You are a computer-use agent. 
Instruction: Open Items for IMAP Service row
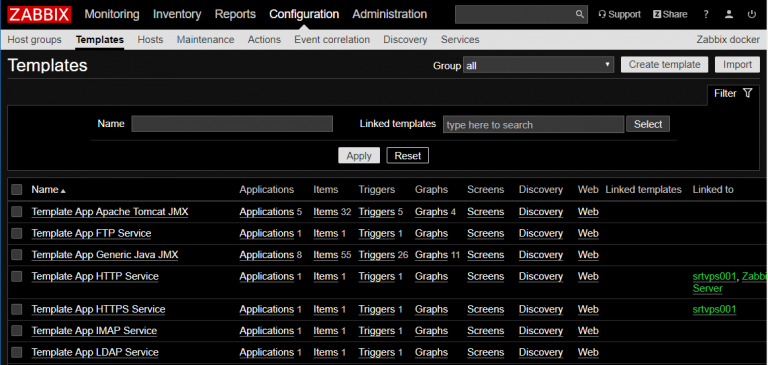click(x=326, y=331)
